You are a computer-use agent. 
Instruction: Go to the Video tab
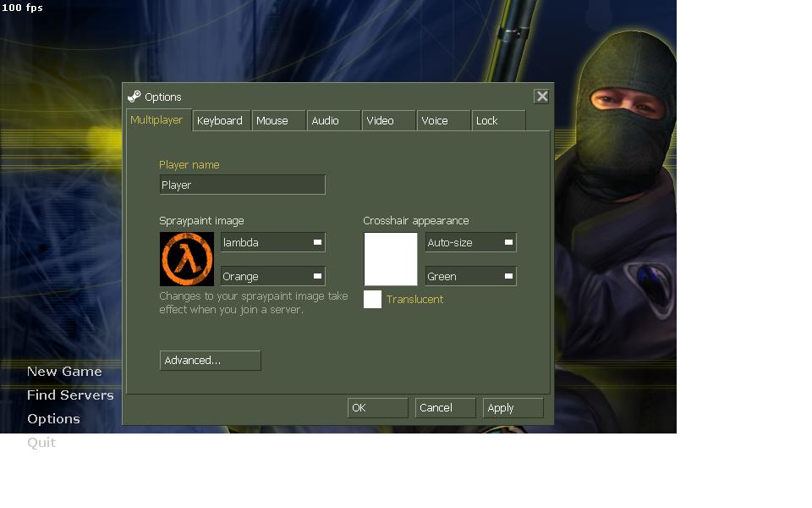click(x=388, y=120)
